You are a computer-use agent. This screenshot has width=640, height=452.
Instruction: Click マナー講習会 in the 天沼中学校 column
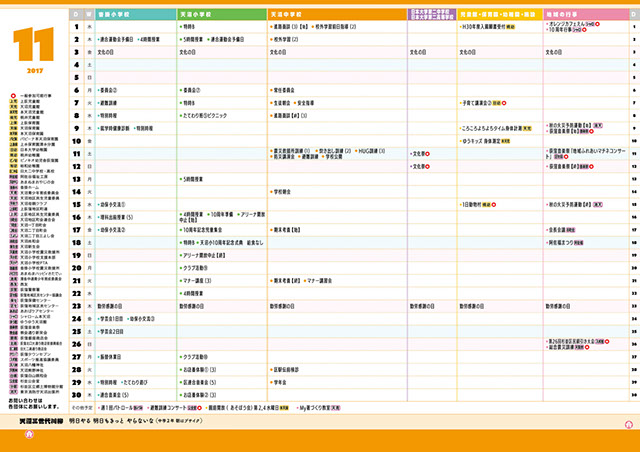tap(318, 281)
